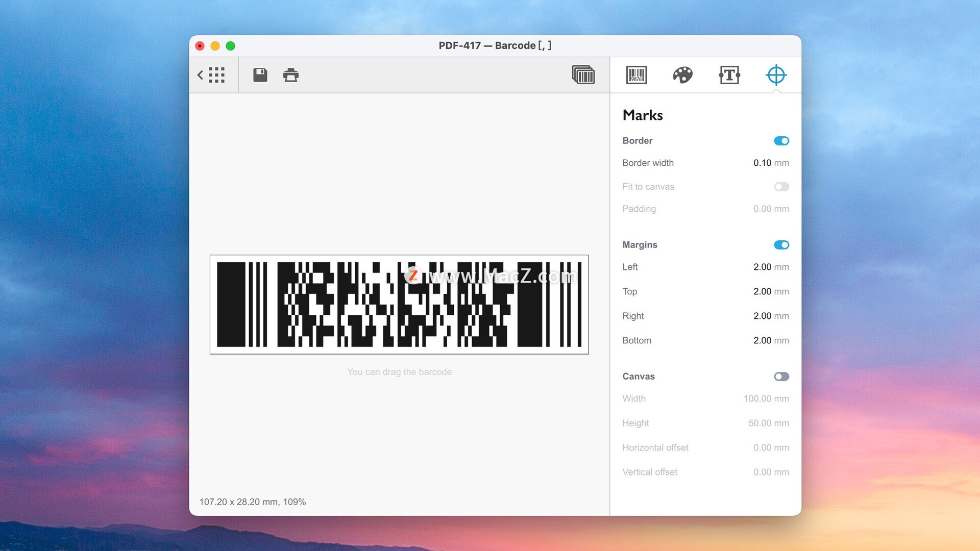The width and height of the screenshot is (980, 551).
Task: Edit the Vertical offset value
Action: click(771, 472)
